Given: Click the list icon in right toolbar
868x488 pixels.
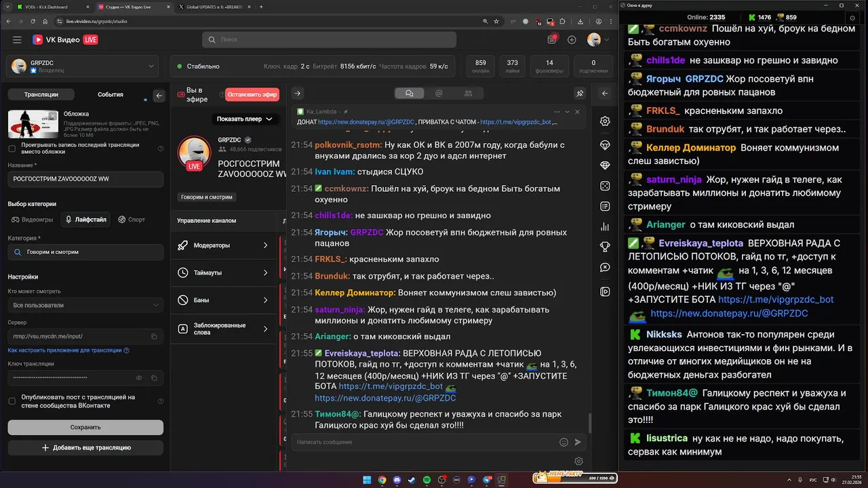Looking at the screenshot, I should click(x=605, y=206).
